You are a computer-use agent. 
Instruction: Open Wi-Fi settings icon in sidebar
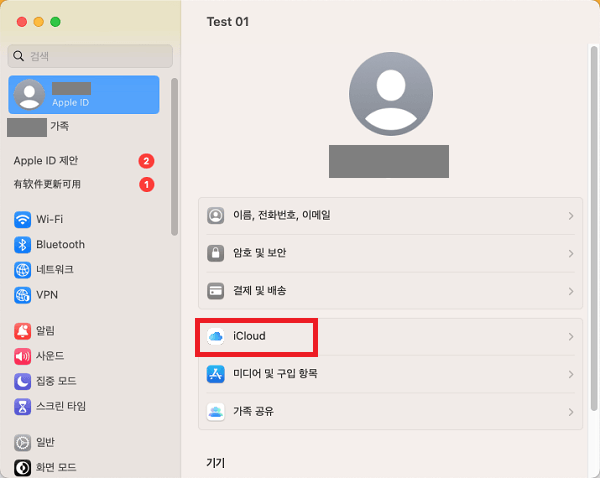(23, 220)
